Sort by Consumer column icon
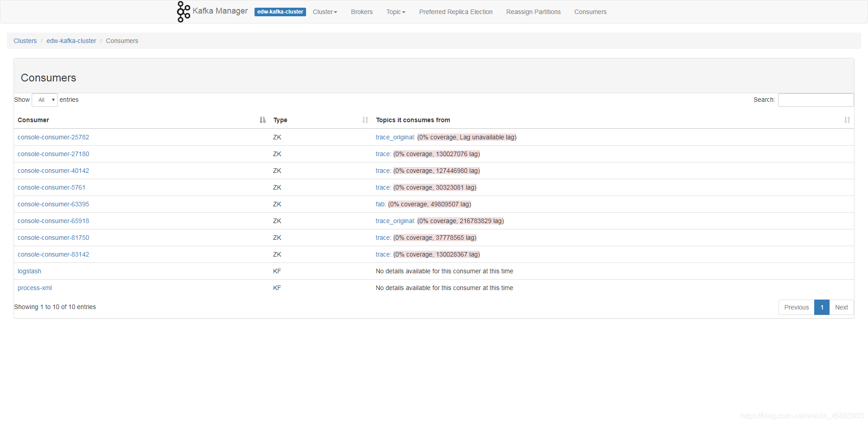The width and height of the screenshot is (868, 424). (263, 120)
